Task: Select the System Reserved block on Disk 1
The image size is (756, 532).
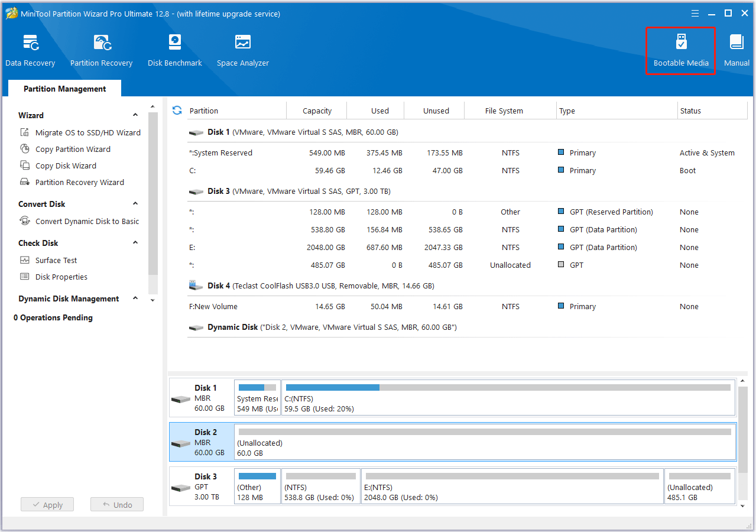Action: point(257,398)
